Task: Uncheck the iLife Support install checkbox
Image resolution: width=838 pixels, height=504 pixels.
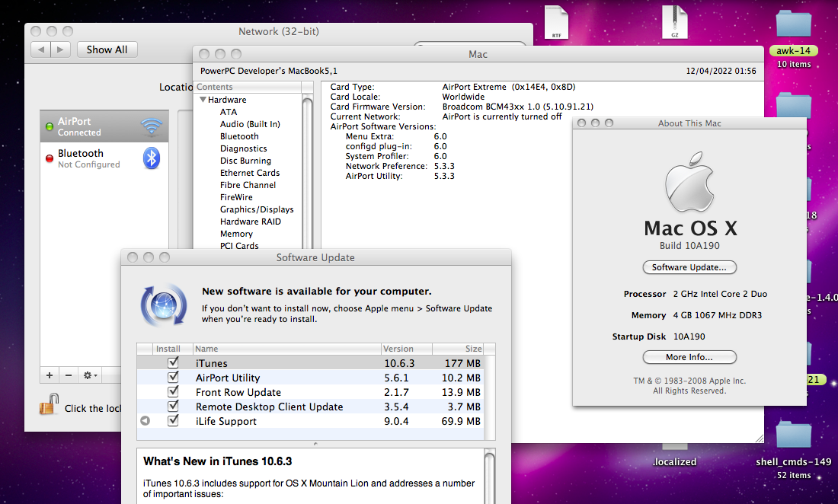Action: pyautogui.click(x=173, y=421)
